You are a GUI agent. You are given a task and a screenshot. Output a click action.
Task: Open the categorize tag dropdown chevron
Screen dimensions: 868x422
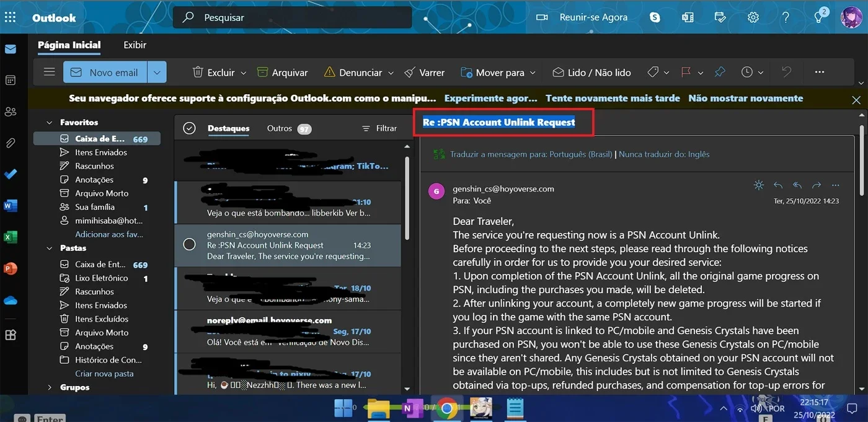point(666,73)
